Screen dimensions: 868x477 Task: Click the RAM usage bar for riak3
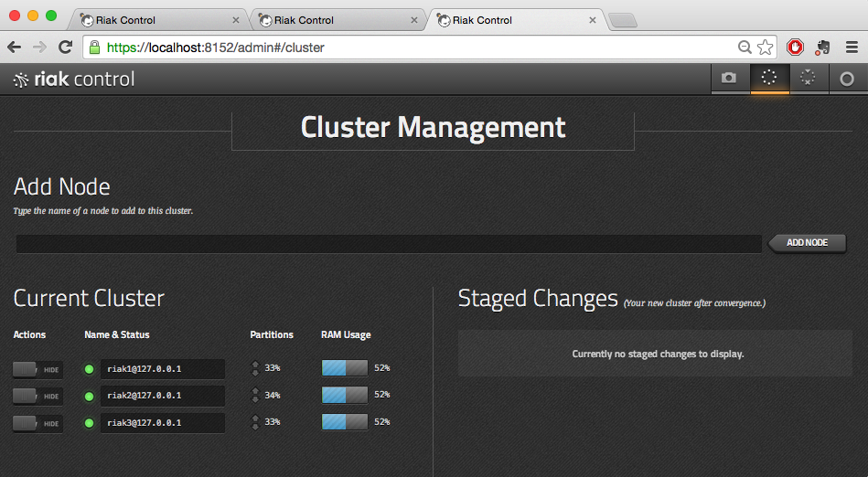[x=344, y=421]
